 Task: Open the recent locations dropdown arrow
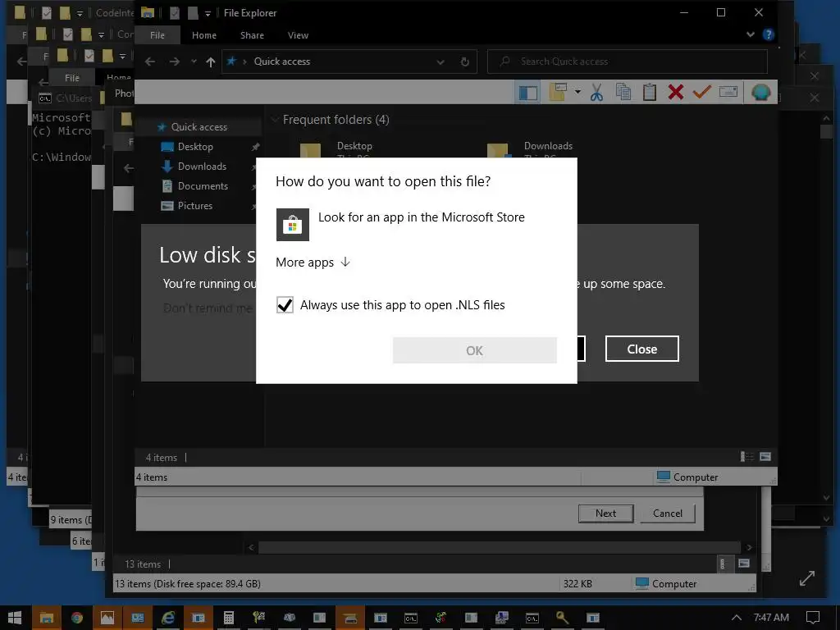point(194,62)
